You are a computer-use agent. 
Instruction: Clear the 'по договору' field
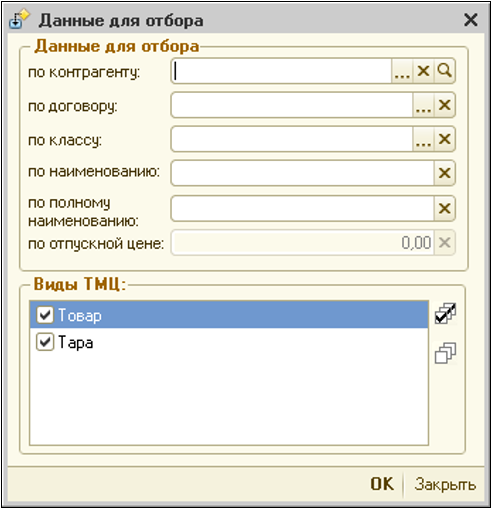(444, 105)
